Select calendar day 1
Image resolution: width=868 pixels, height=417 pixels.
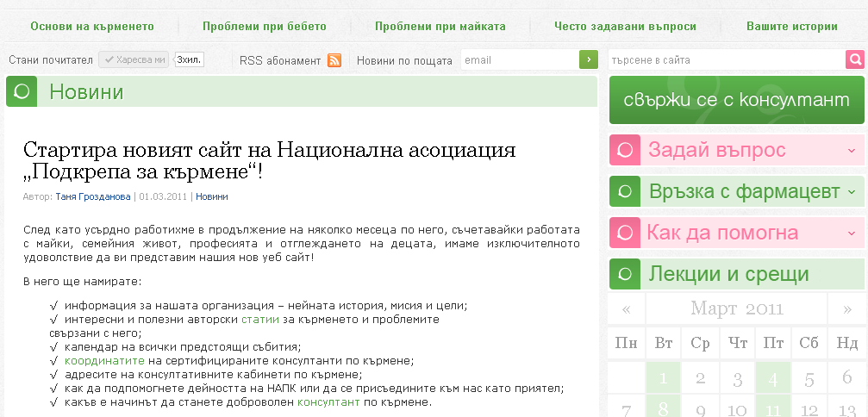click(663, 379)
